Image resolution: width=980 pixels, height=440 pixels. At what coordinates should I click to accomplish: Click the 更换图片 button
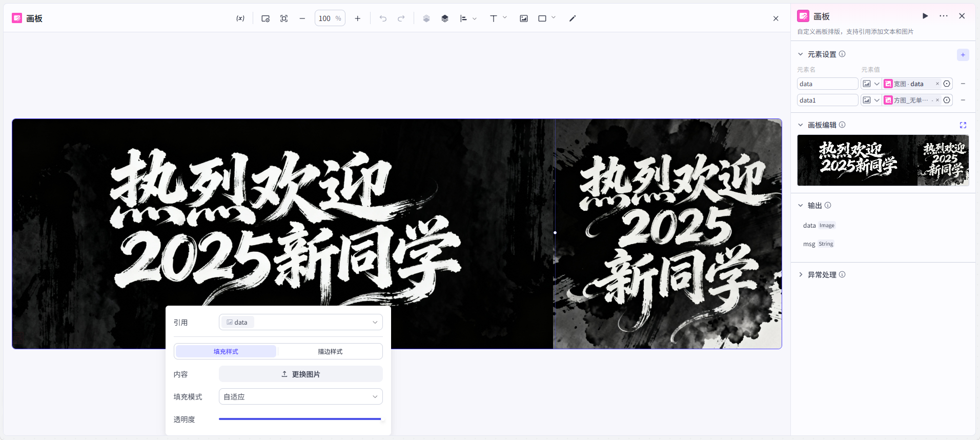pos(300,374)
